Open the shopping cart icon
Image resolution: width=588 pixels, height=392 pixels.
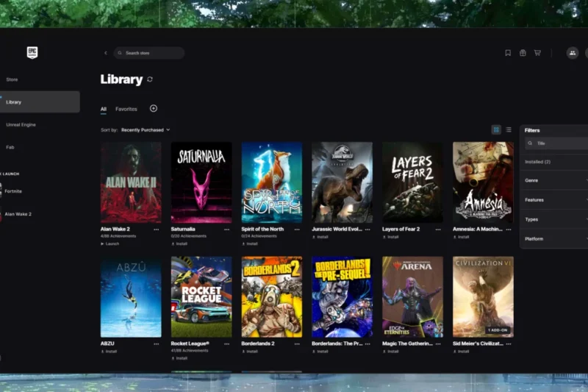point(537,53)
